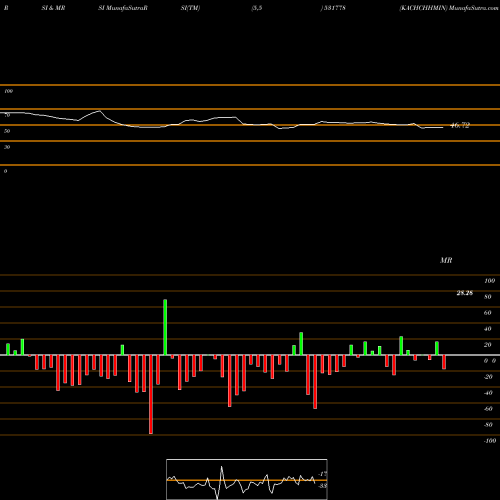Click the MR axis label 60
500x500 pixels.
488,313
